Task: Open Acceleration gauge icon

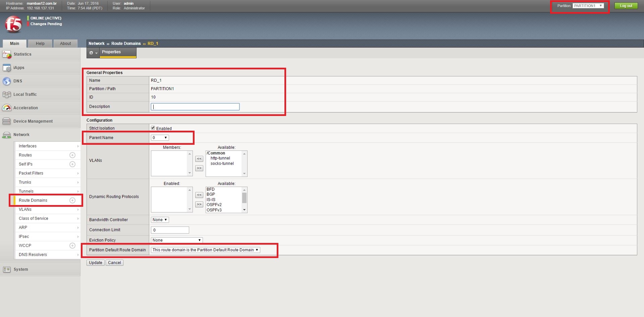Action: [7, 108]
